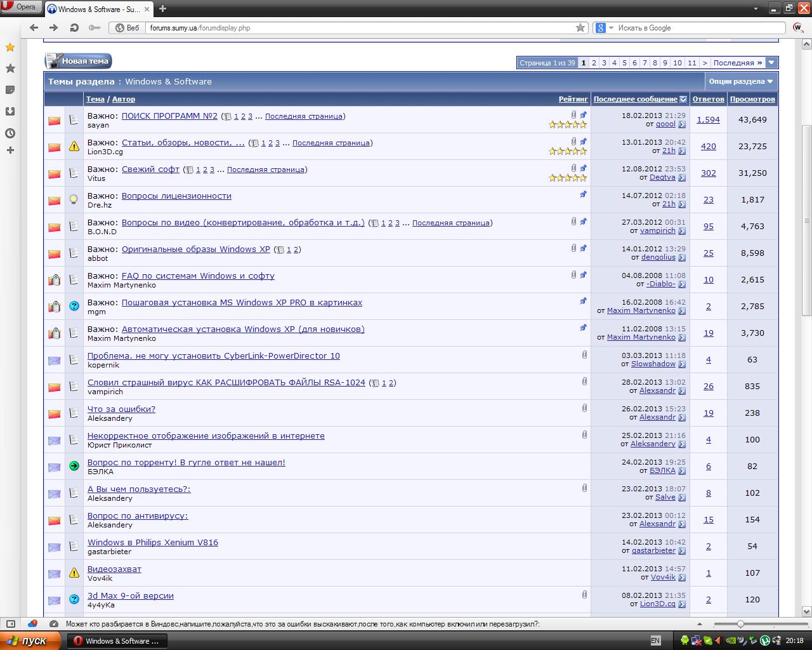Click the Новая тема button
This screenshot has width=812, height=650.
78,61
